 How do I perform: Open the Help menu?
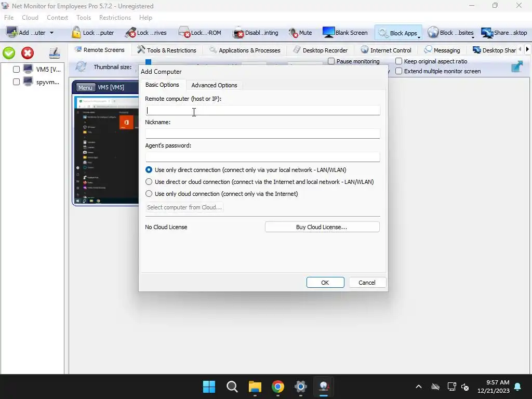coord(145,18)
